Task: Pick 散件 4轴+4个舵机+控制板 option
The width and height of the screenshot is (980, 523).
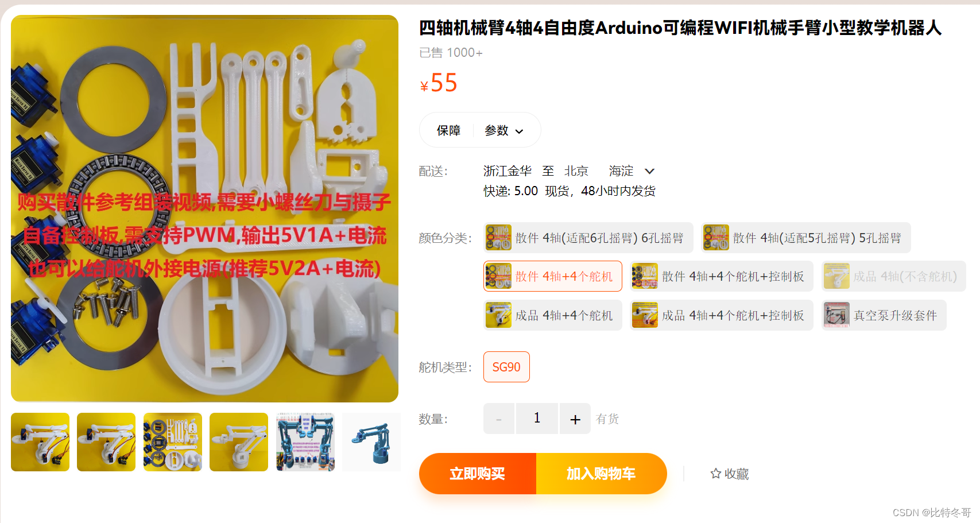Action: click(722, 276)
